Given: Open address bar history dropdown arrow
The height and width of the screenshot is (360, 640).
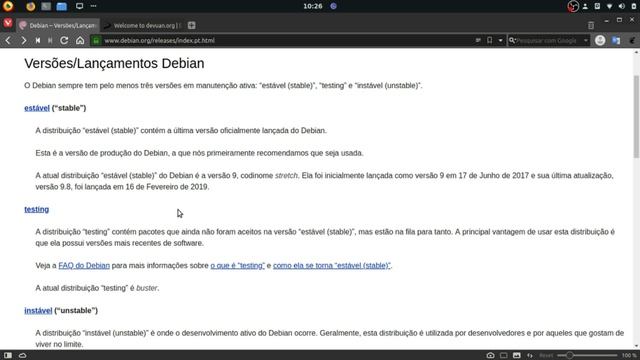Looking at the screenshot, I should (500, 40).
